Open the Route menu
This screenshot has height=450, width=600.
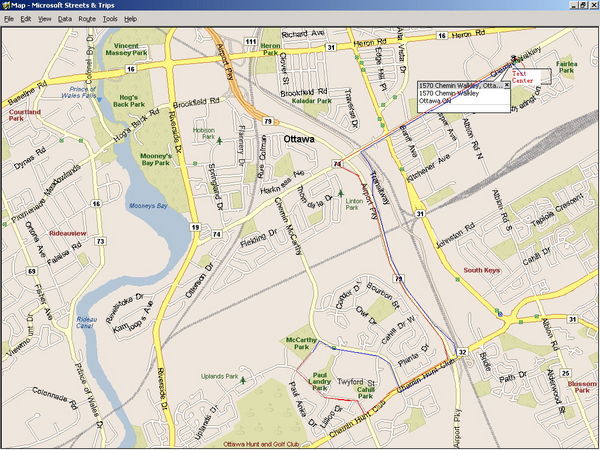(87, 19)
